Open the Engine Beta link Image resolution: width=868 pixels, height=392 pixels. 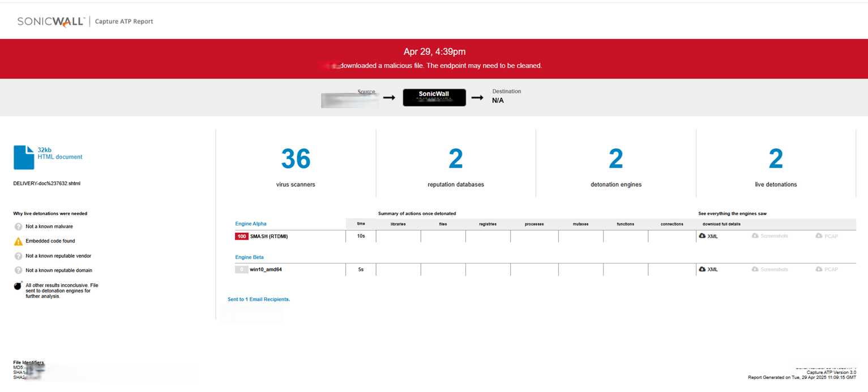pos(250,257)
